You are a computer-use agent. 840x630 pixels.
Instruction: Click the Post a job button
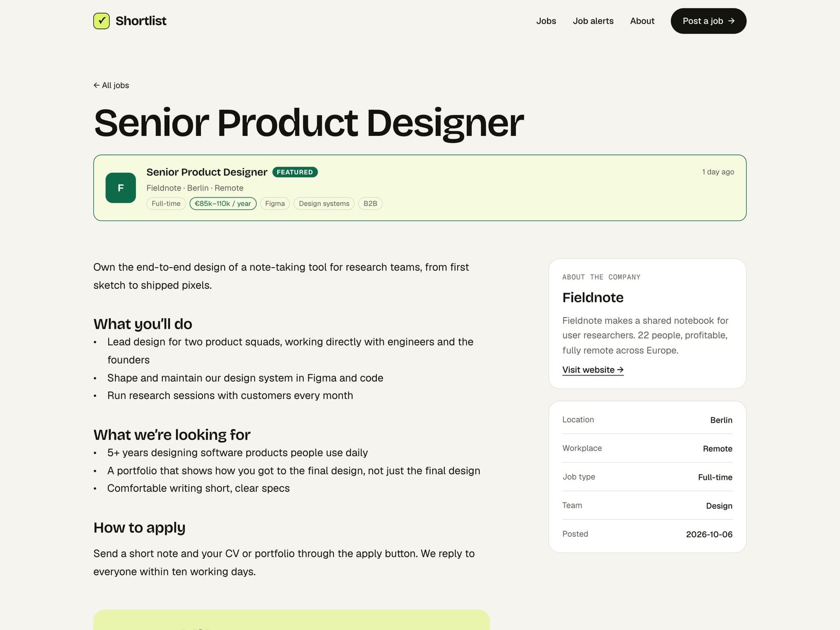click(x=708, y=21)
